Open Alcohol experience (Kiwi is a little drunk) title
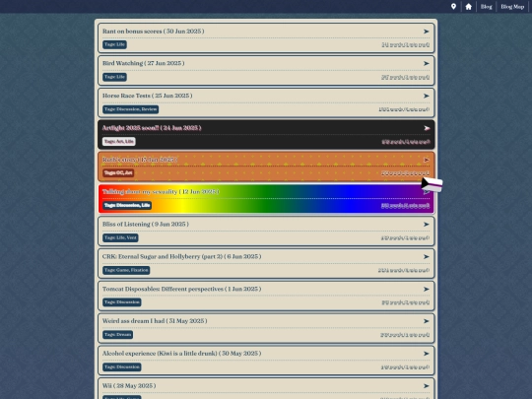Image resolution: width=532 pixels, height=399 pixels. (x=182, y=354)
